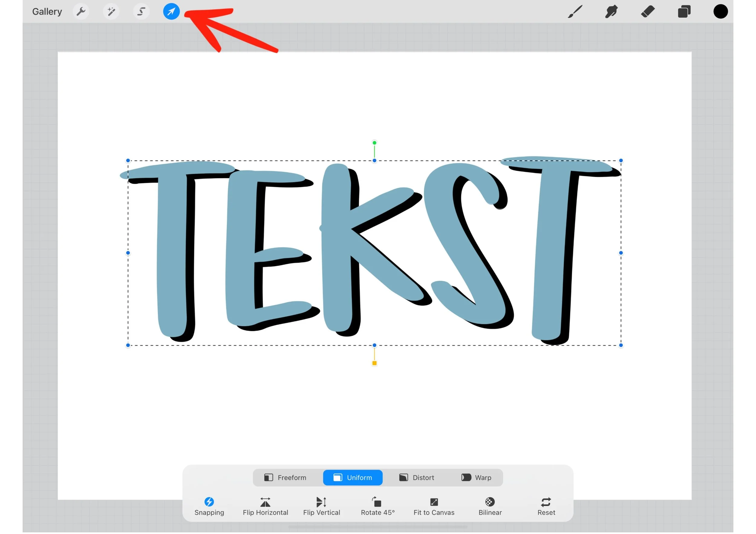Select the Brush paint tool

[575, 12]
